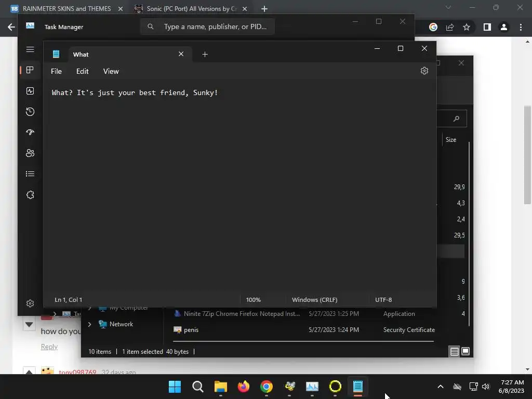Open App history in Task Manager sidebar
Viewport: 532px width, 399px height.
coord(30,112)
